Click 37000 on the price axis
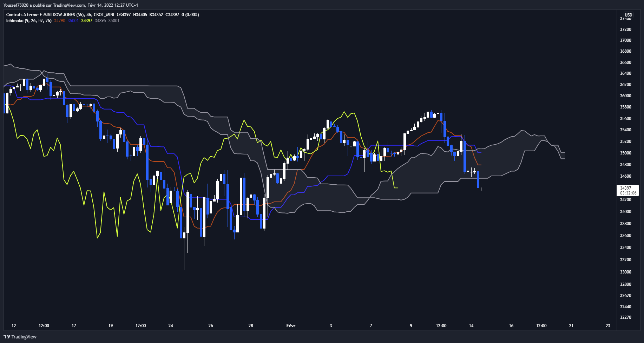Viewport: 644px width, 343px height. [x=625, y=40]
